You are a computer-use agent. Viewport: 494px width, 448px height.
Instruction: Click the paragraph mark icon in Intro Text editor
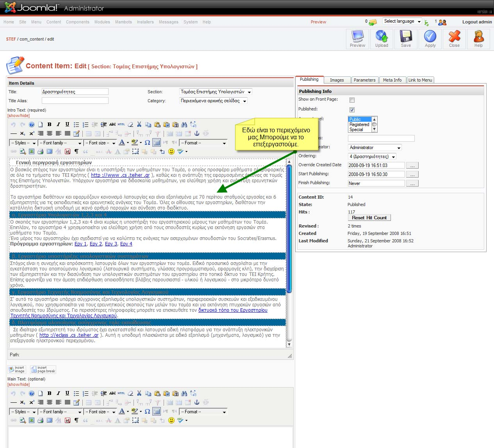pos(76,151)
